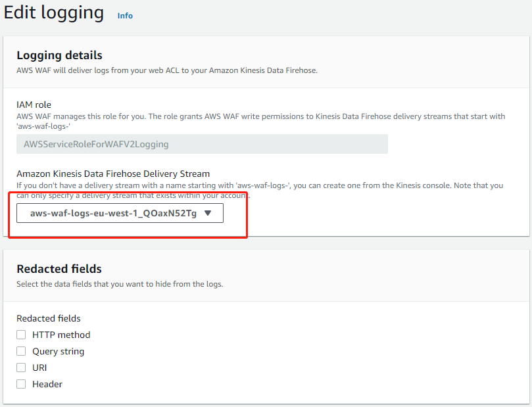Click the IAM role label
This screenshot has width=532, height=407.
click(34, 105)
